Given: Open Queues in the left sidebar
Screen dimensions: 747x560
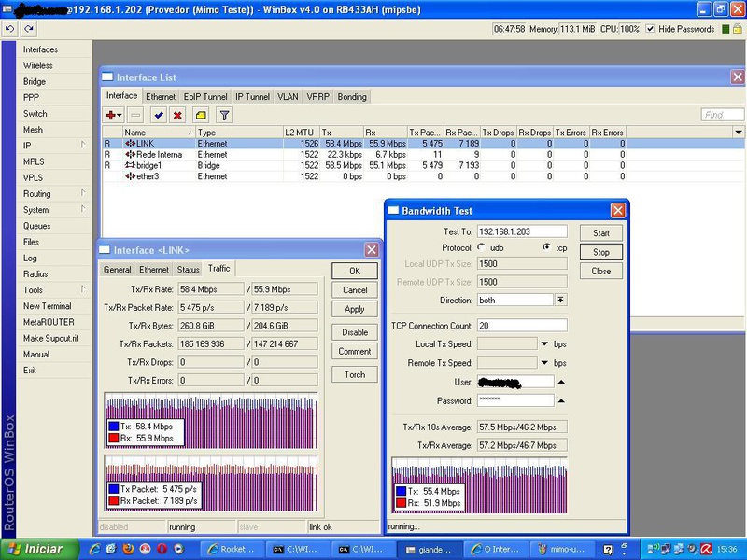Looking at the screenshot, I should (37, 226).
